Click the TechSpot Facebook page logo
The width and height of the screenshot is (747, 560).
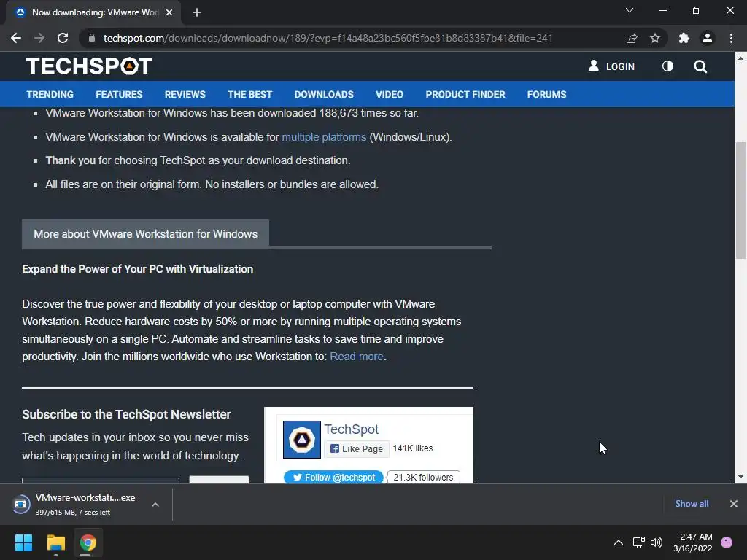(302, 440)
